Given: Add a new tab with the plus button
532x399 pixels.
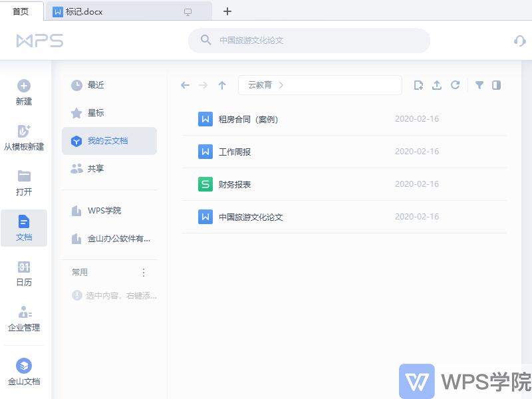Looking at the screenshot, I should click(227, 11).
